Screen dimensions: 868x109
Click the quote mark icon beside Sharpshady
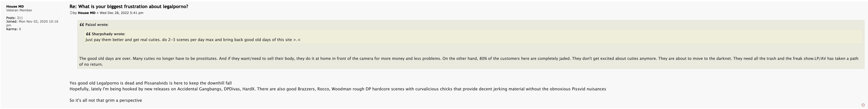pos(88,34)
